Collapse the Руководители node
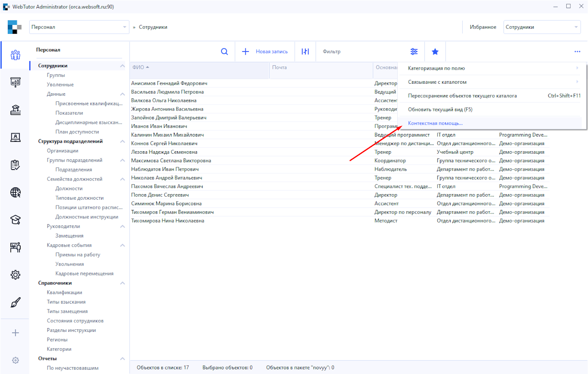Screen dimensions: 588x374 [x=122, y=226]
